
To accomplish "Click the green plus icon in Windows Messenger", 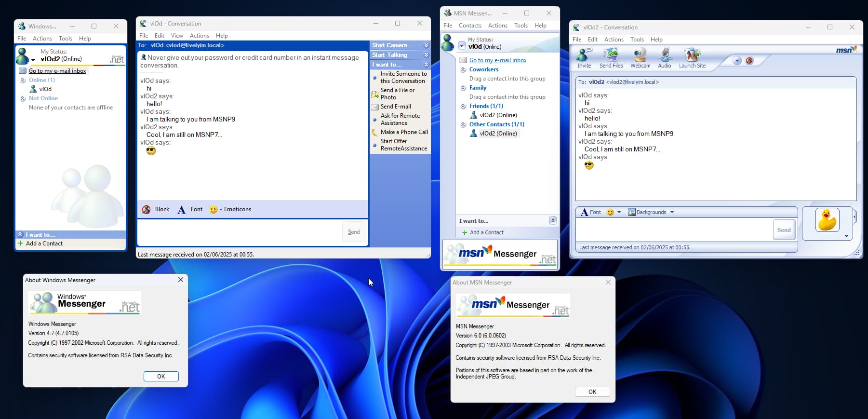I will (20, 243).
